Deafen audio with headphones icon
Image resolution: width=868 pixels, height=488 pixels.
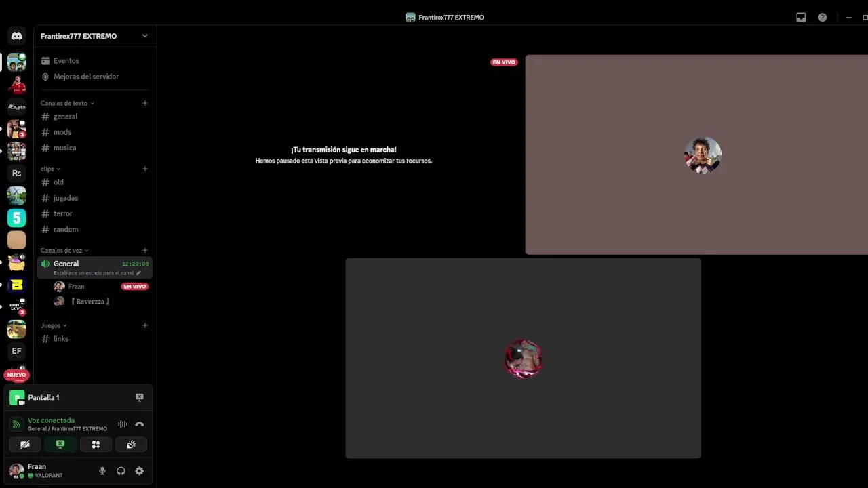(x=121, y=471)
